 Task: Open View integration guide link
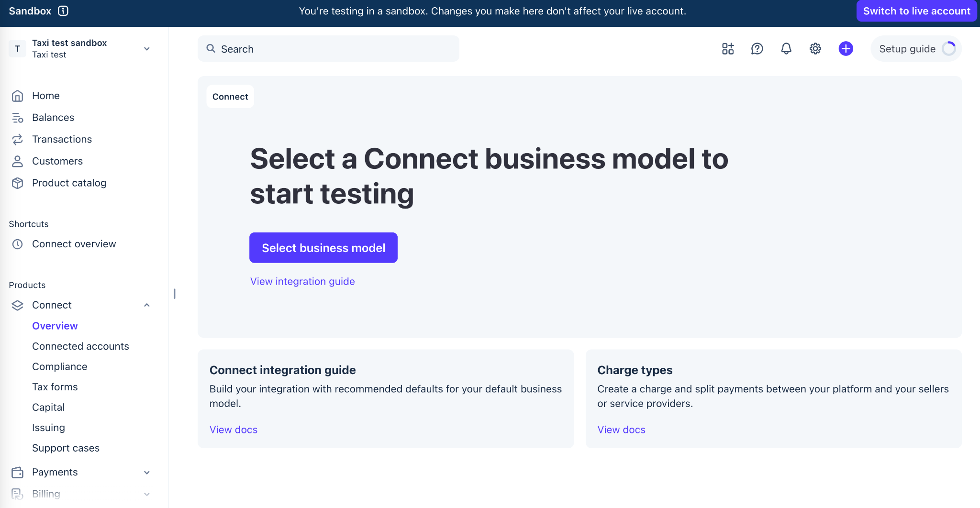[302, 281]
